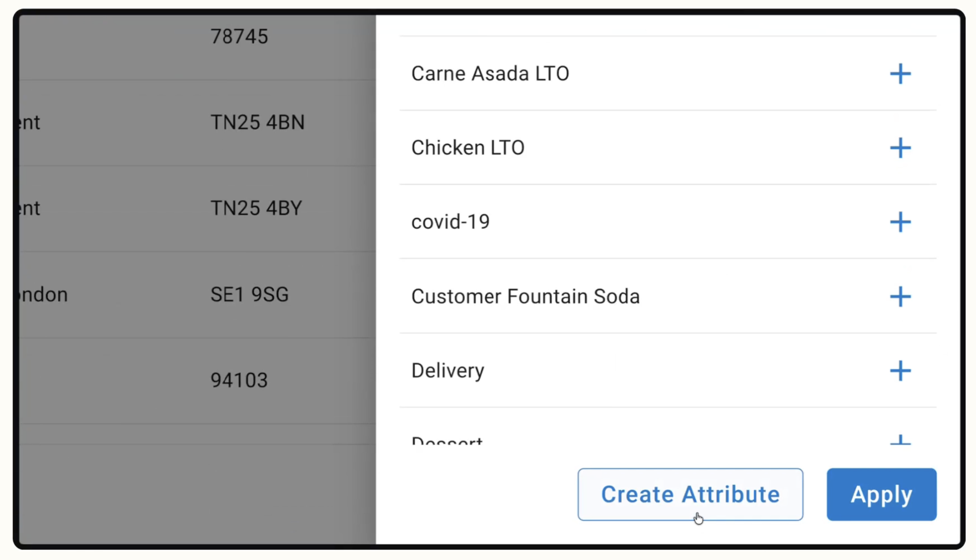Screen dimensions: 976x560
Task: Click the TN25 4BY postcode cell
Action: coord(256,208)
